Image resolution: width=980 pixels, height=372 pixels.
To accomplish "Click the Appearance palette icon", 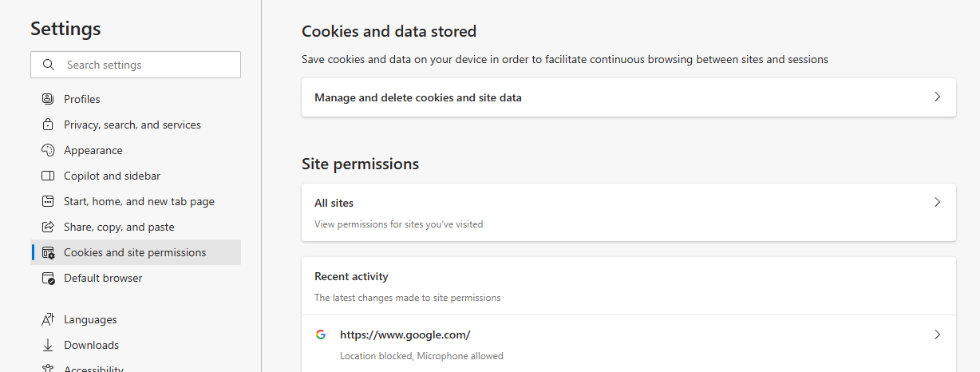I will (x=48, y=150).
